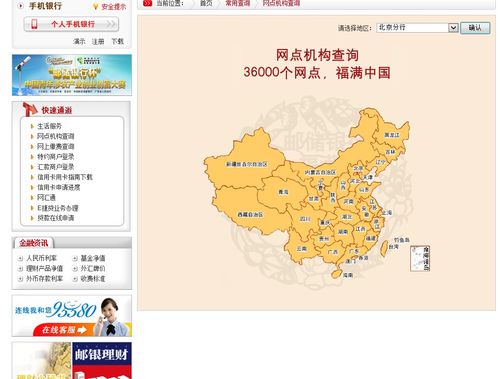
Task: Select 上海 label on the map
Action: [387, 212]
